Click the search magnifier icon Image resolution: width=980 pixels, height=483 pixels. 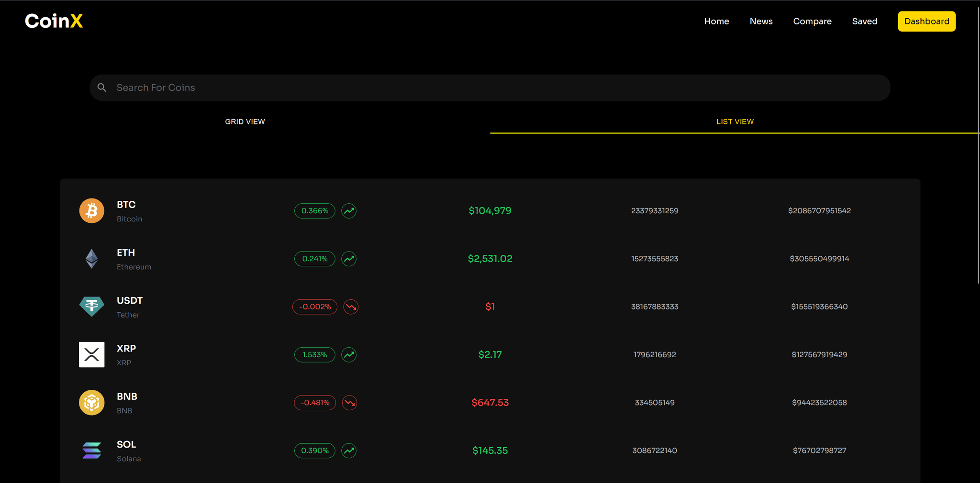tap(102, 88)
